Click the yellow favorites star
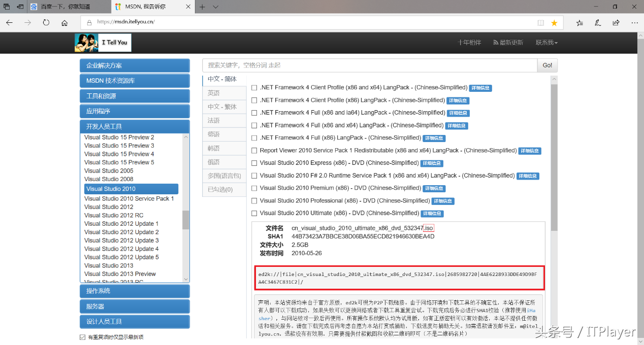The height and width of the screenshot is (345, 644). click(x=554, y=23)
